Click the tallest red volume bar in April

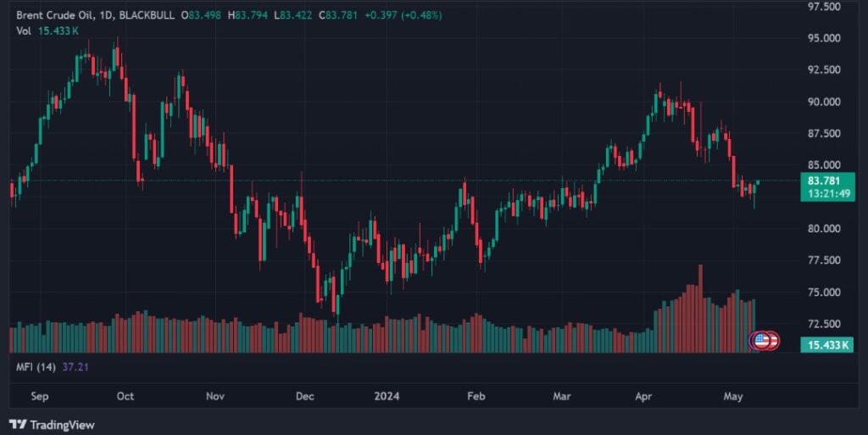tap(700, 310)
